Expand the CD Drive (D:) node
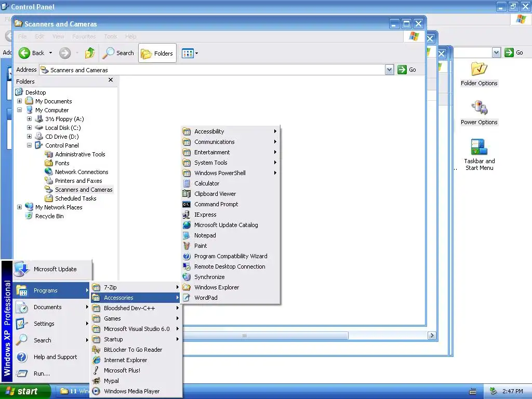The image size is (532, 399). coord(29,137)
